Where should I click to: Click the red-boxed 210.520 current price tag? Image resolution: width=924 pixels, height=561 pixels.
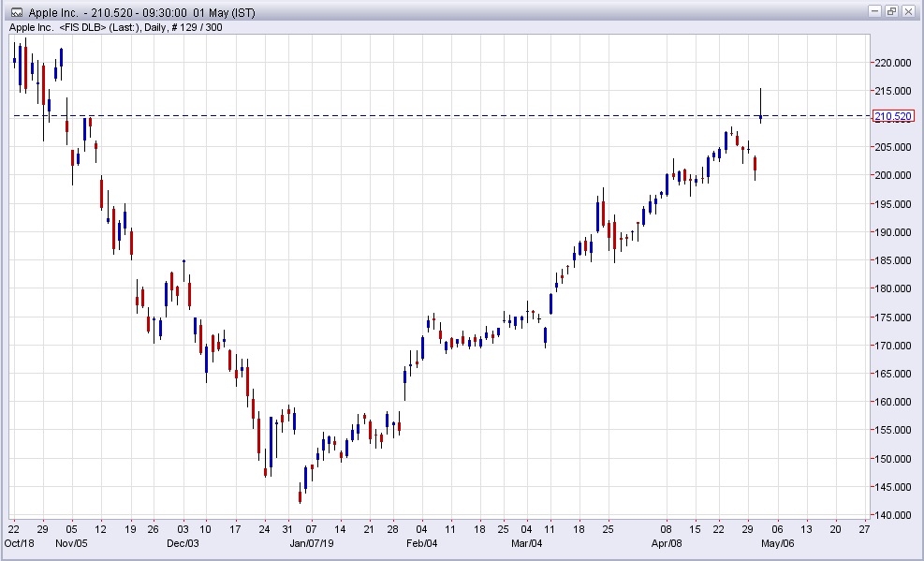(x=892, y=116)
